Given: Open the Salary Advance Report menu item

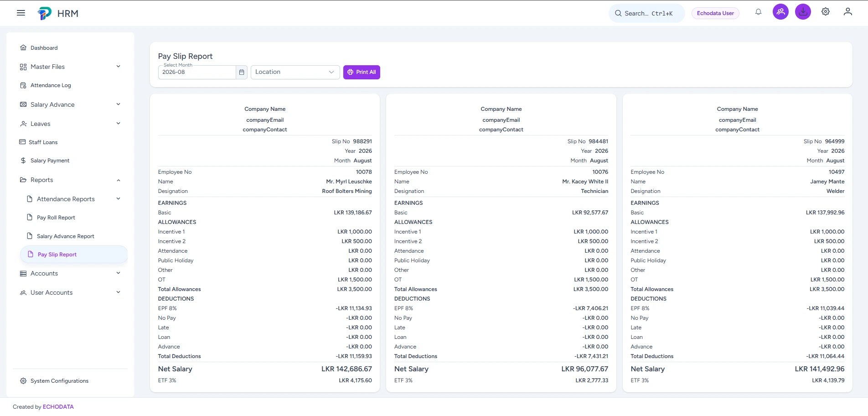Looking at the screenshot, I should [x=73, y=236].
